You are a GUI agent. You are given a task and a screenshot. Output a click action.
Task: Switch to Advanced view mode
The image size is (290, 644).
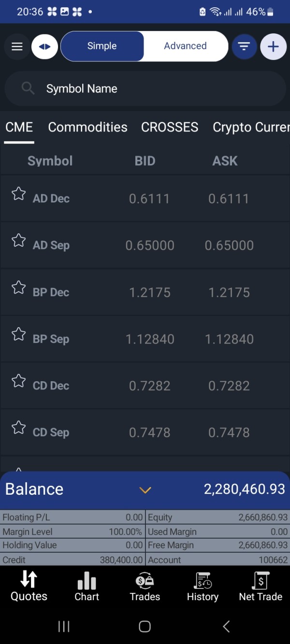(185, 46)
